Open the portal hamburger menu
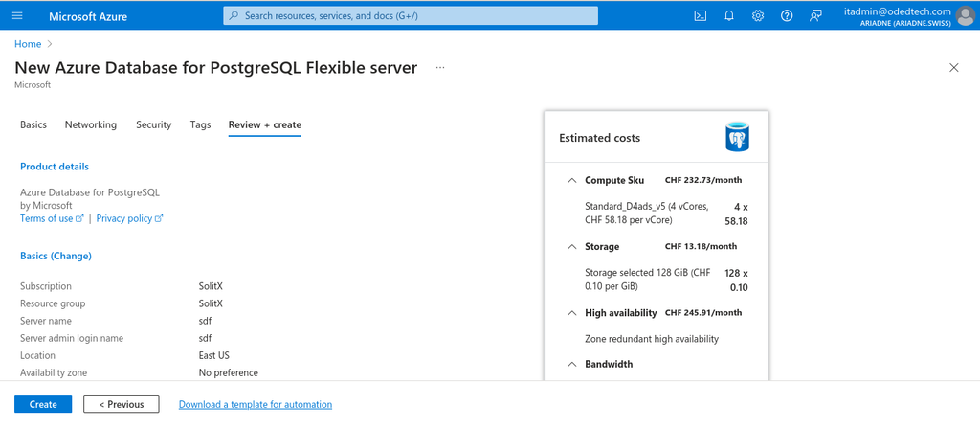 (x=17, y=15)
